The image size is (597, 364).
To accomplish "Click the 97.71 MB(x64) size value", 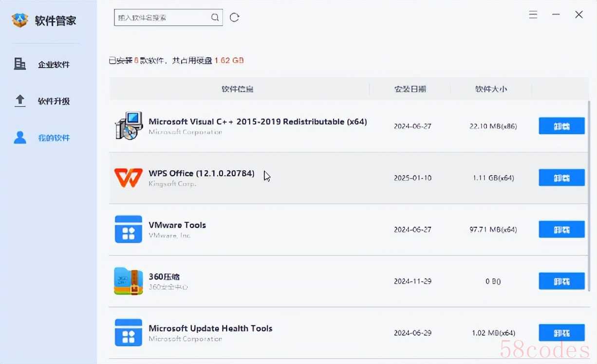I will 493,230.
